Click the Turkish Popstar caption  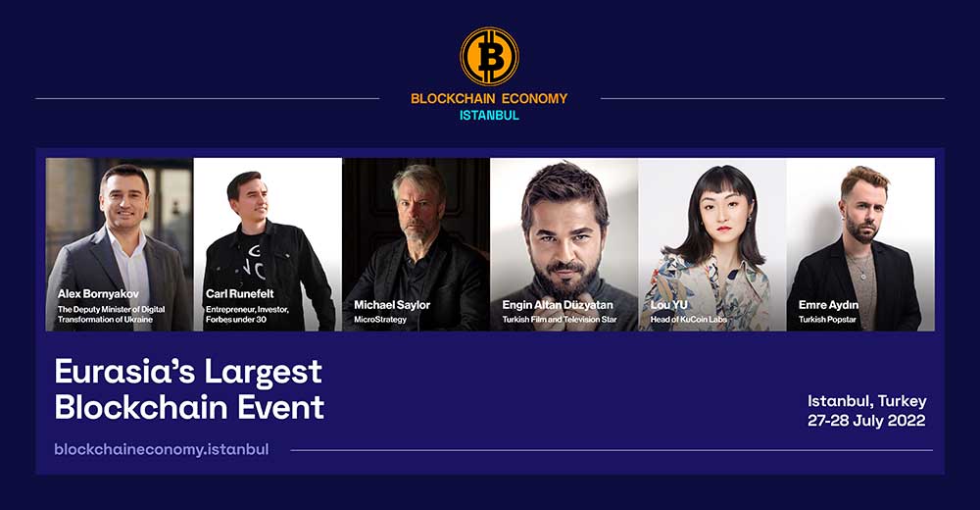[827, 319]
